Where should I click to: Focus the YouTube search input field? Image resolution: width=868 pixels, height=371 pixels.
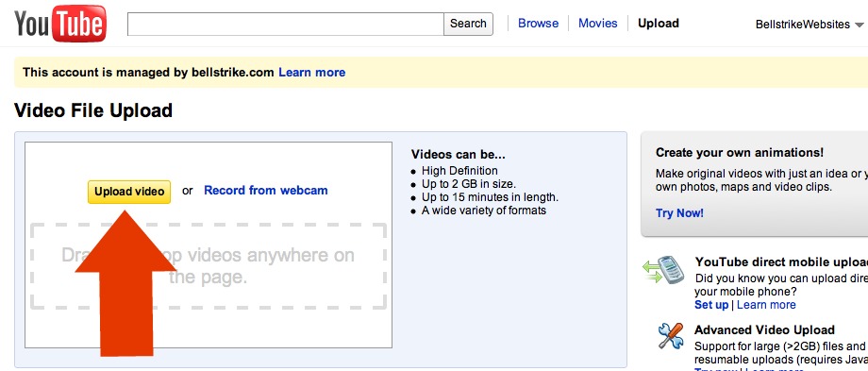click(x=286, y=24)
